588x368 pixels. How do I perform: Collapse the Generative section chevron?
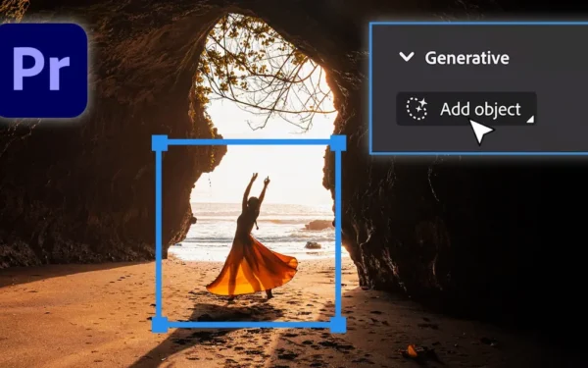point(407,57)
